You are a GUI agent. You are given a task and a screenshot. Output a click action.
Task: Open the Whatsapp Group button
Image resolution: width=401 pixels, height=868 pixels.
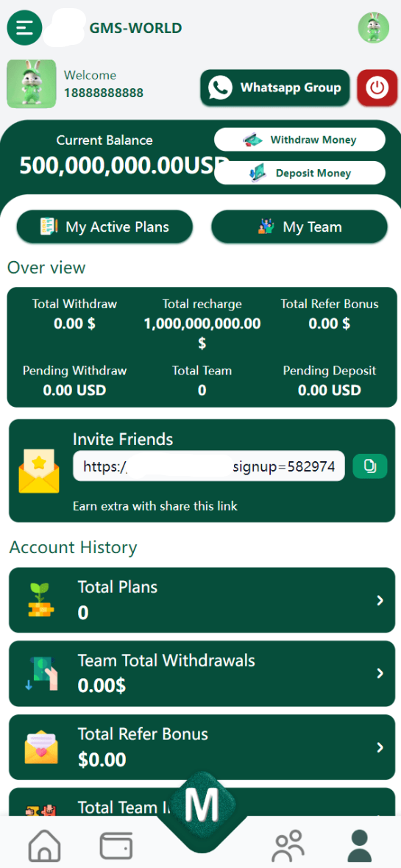275,88
